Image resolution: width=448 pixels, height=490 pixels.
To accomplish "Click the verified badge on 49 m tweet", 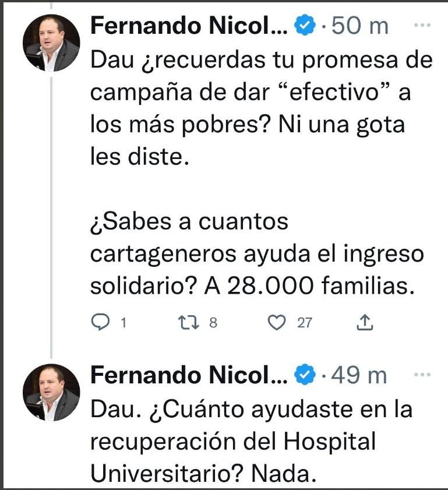I will point(304,376).
